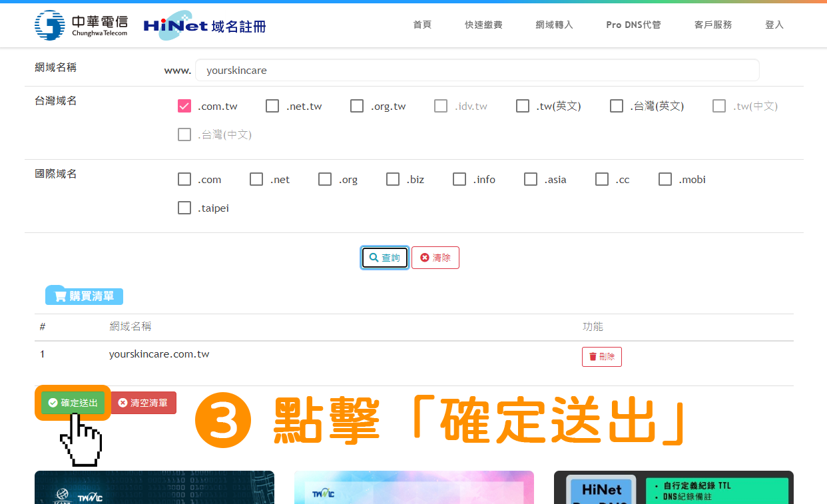Open the Chunghwa Telecom logo link
Viewport: 827px width, 504px height.
point(81,25)
